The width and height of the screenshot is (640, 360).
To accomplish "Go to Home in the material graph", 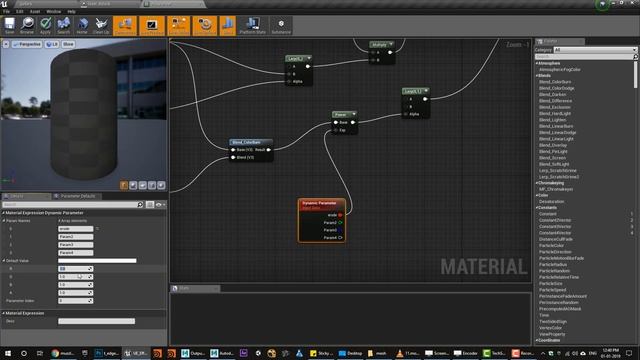I will tap(82, 25).
